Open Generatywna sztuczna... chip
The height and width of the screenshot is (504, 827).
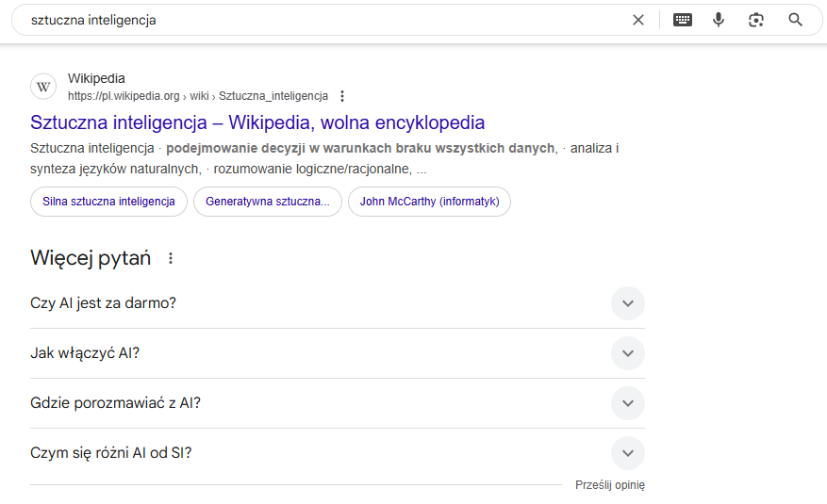click(x=268, y=202)
